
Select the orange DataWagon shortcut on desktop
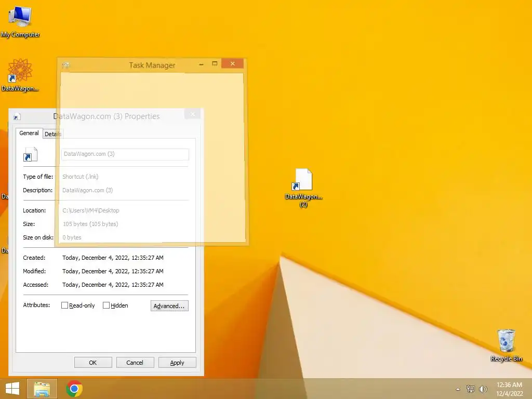coord(20,75)
